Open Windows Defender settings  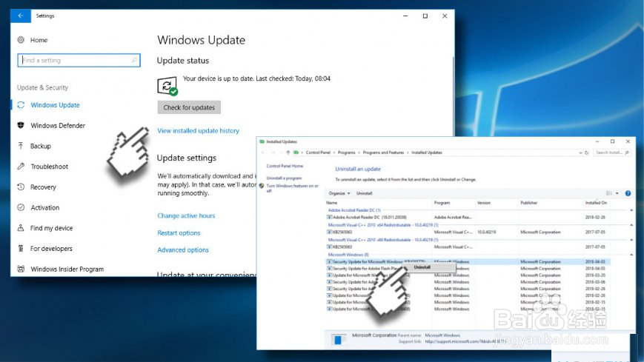pyautogui.click(x=58, y=126)
